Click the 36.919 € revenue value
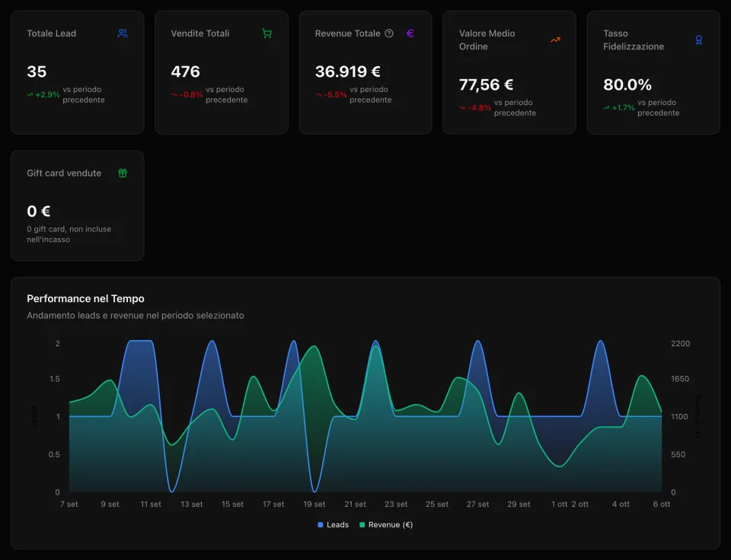 [348, 72]
